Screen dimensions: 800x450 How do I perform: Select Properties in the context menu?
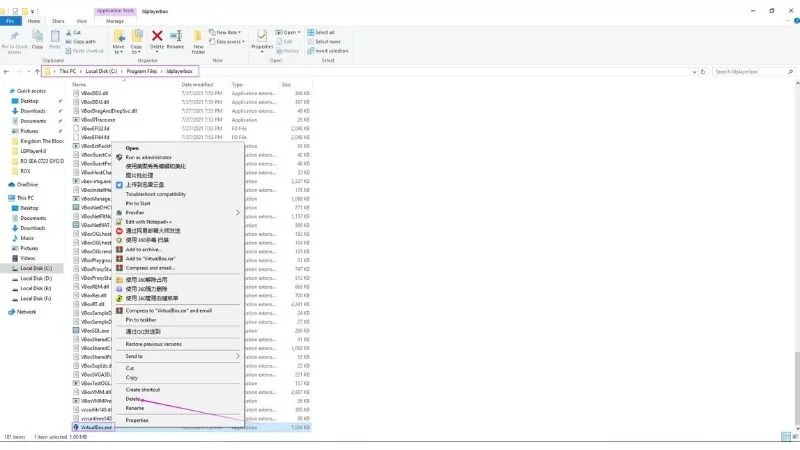coord(137,420)
